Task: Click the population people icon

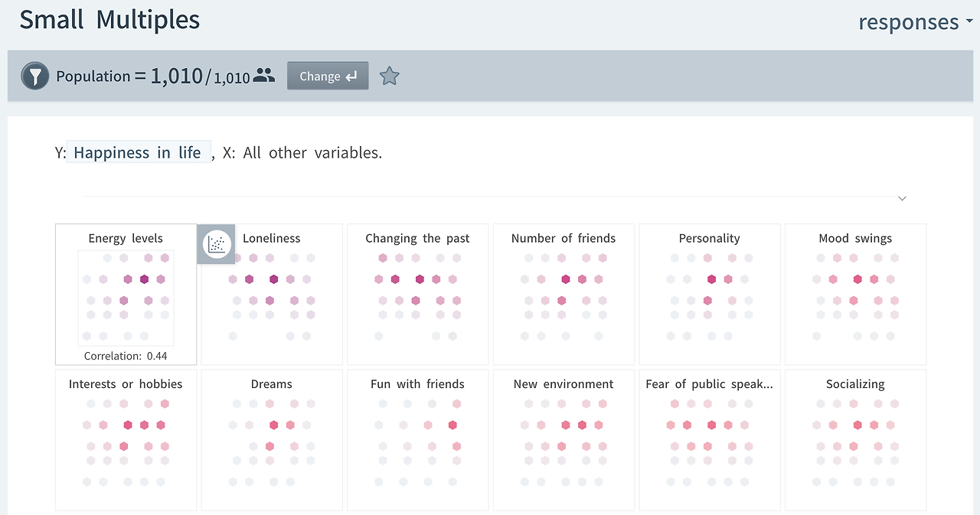Action: (264, 75)
